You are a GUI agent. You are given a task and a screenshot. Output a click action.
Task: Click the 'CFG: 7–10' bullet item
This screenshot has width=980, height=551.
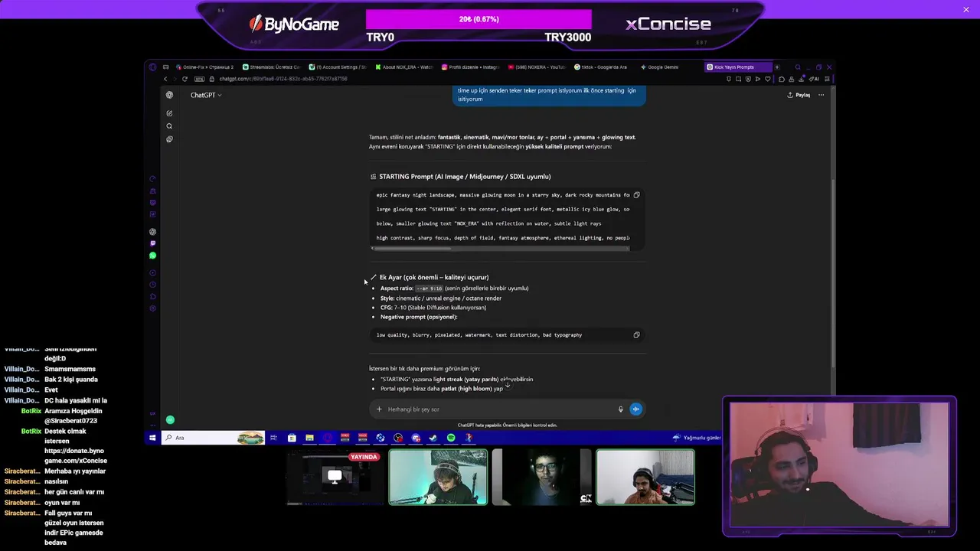click(x=433, y=308)
